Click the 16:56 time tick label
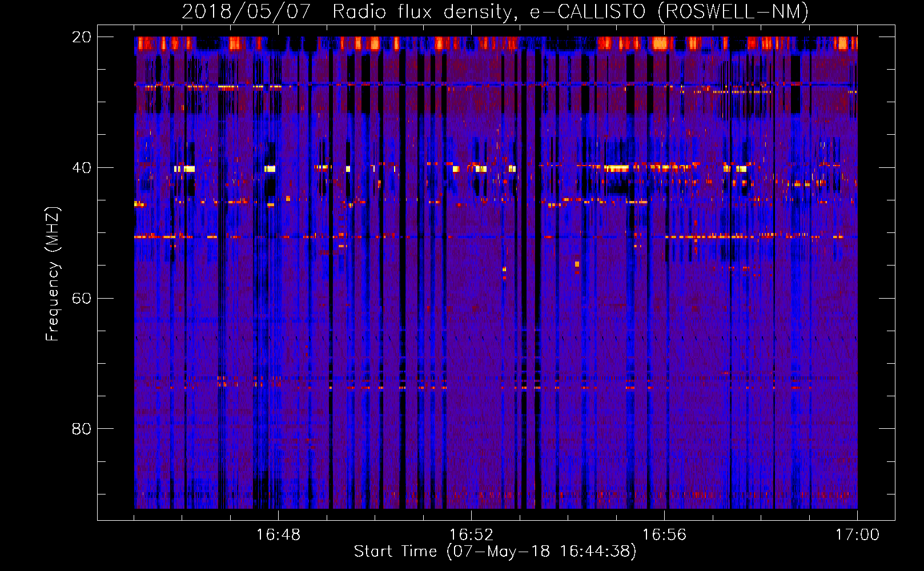Viewport: 924px width, 571px height. coord(664,535)
